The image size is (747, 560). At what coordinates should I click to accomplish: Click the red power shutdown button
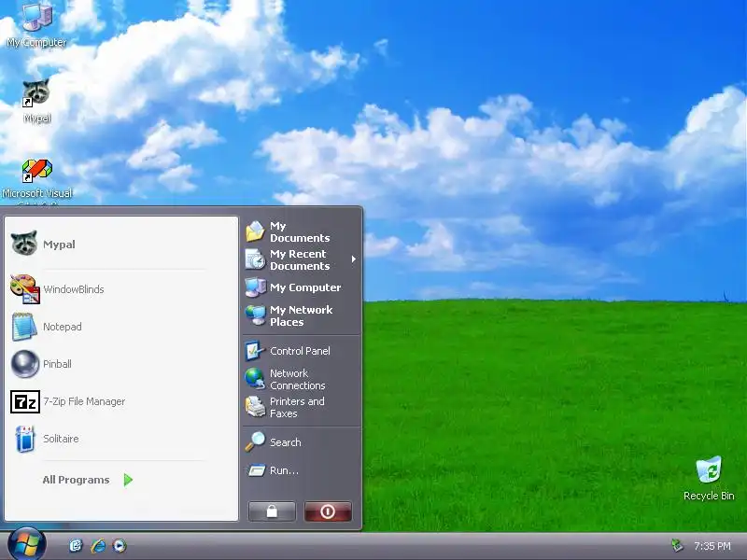[x=328, y=511]
